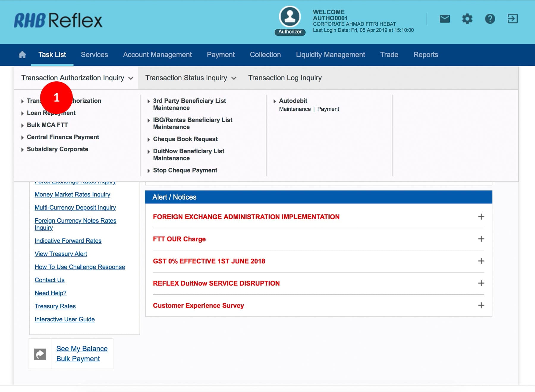Select Cheque Book Request menu item
The width and height of the screenshot is (535, 392).
point(185,139)
